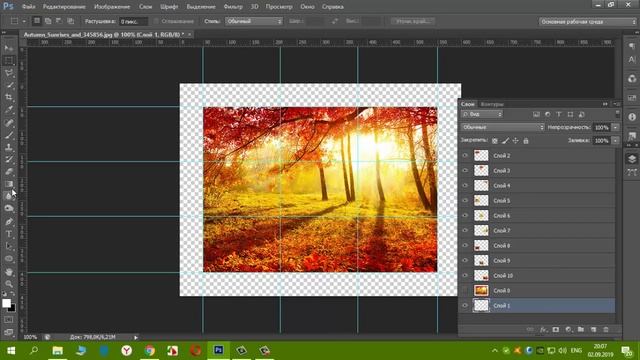
Task: Select layer thumbnail Слой 10
Action: coord(481,276)
